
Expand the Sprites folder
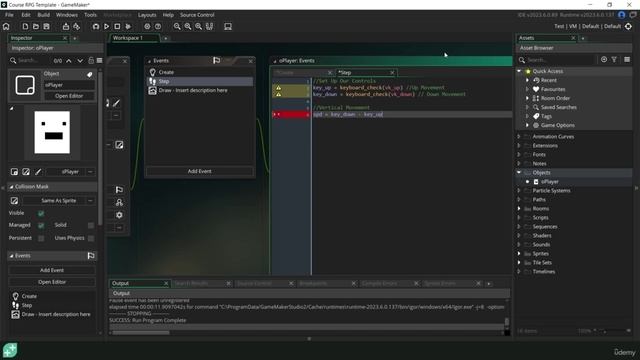click(519, 253)
